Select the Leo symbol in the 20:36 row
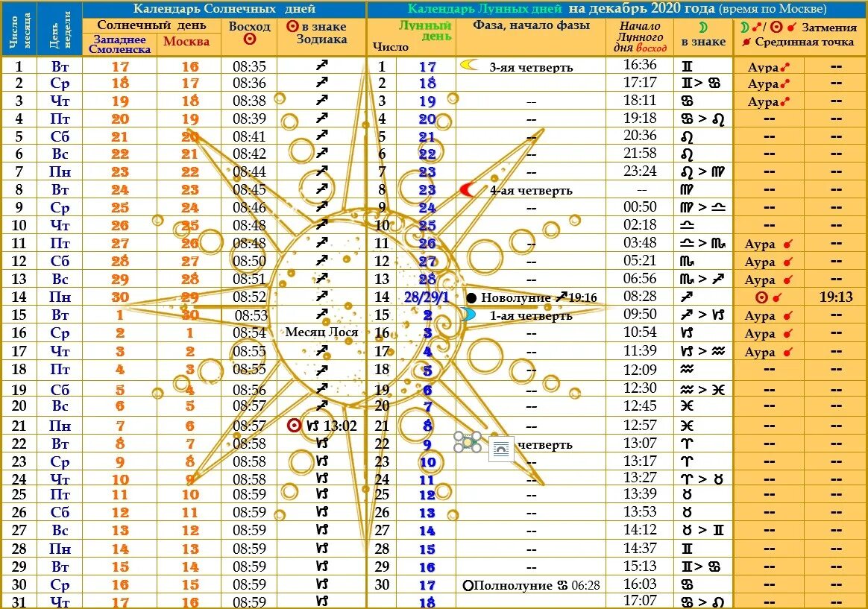The width and height of the screenshot is (868, 609). click(x=687, y=137)
